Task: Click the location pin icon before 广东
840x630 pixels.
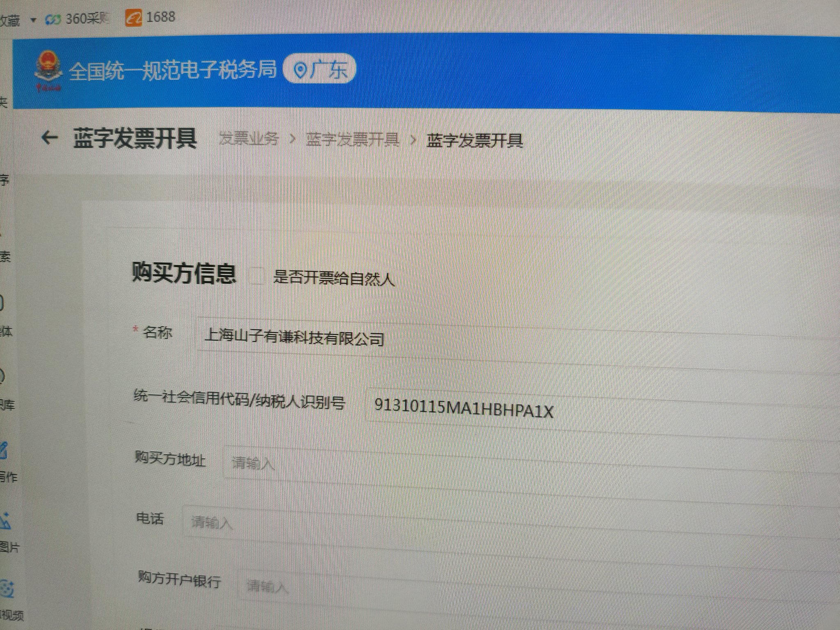Action: [x=300, y=71]
